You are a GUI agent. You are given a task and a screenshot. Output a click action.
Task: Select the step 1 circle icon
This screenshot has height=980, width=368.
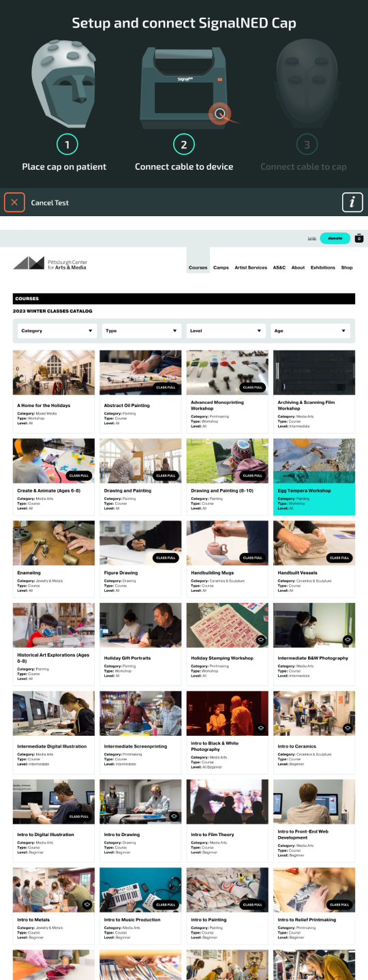click(67, 145)
